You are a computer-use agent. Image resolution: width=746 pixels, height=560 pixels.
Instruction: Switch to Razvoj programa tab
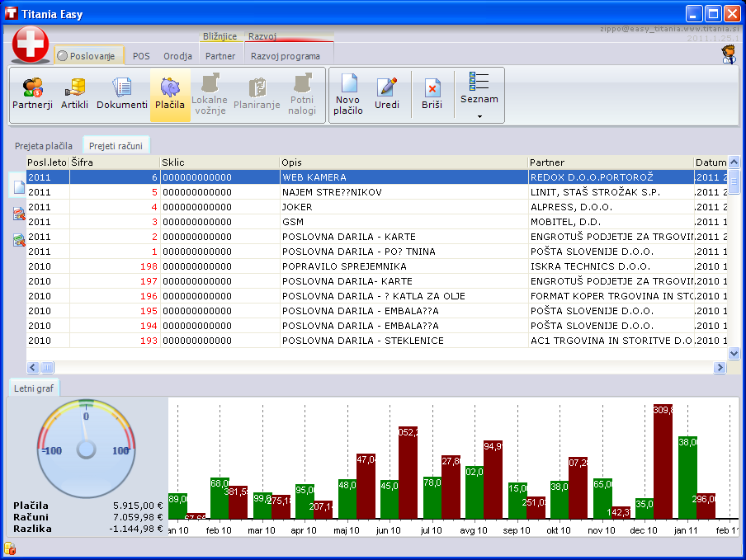pos(286,56)
